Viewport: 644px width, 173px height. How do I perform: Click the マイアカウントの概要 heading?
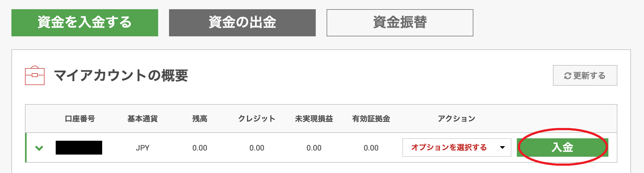click(121, 75)
